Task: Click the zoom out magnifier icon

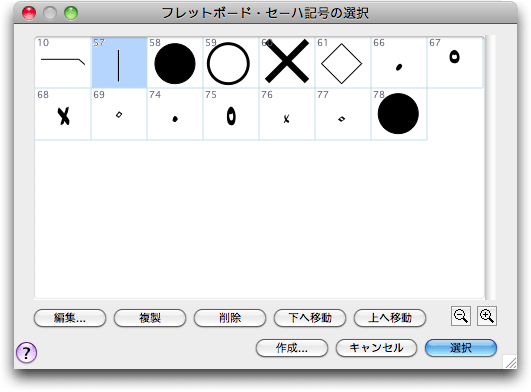Action: 461,316
